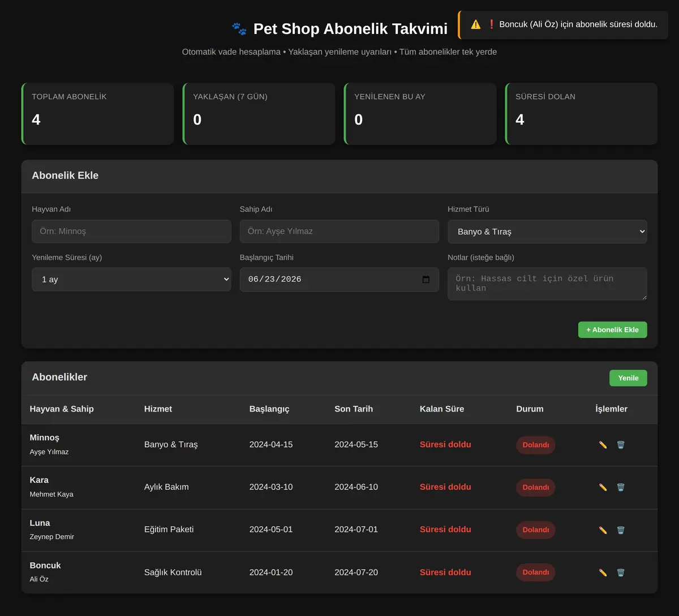679x616 pixels.
Task: Click the Dolandı badge for Luna
Action: 536,530
